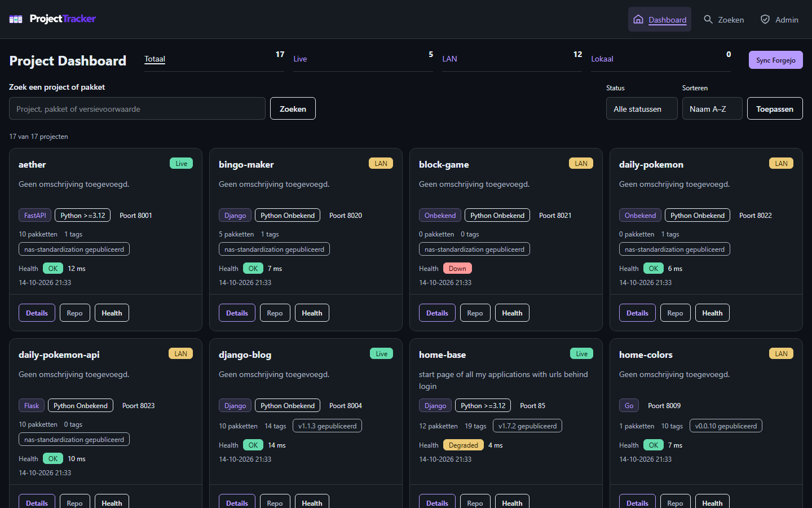812x508 pixels.
Task: Open Details for block-game
Action: 437,313
